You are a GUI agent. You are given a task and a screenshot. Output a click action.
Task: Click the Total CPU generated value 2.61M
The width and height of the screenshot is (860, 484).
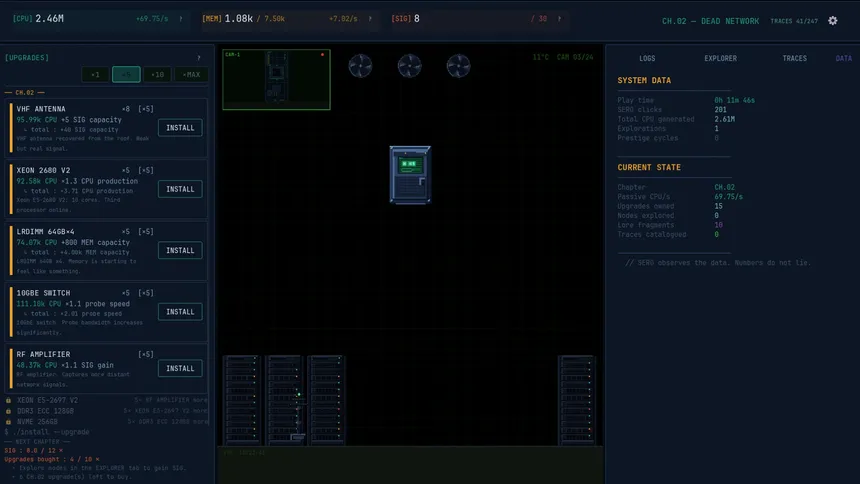[725, 119]
